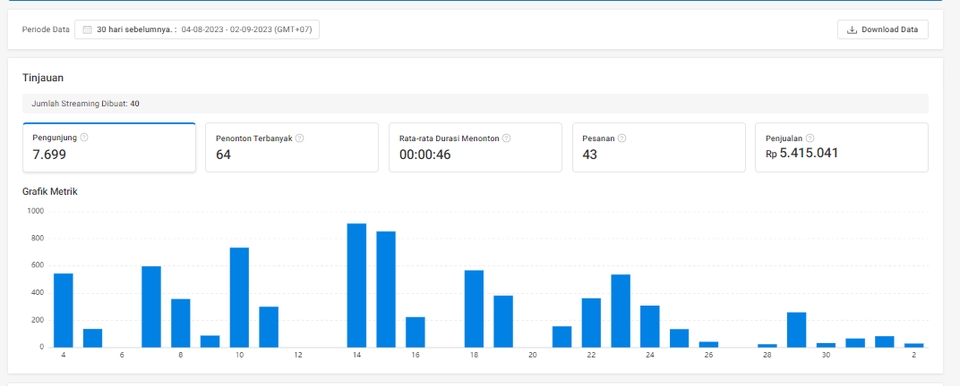
Task: Click the help icon beside Rata-rata Durasi Menonton
Action: tap(506, 138)
